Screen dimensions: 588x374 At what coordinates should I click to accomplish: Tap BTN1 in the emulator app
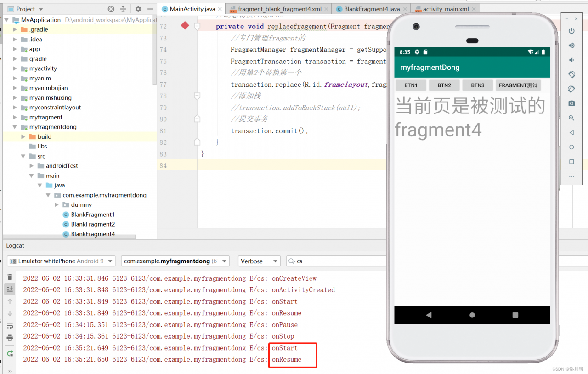(411, 85)
